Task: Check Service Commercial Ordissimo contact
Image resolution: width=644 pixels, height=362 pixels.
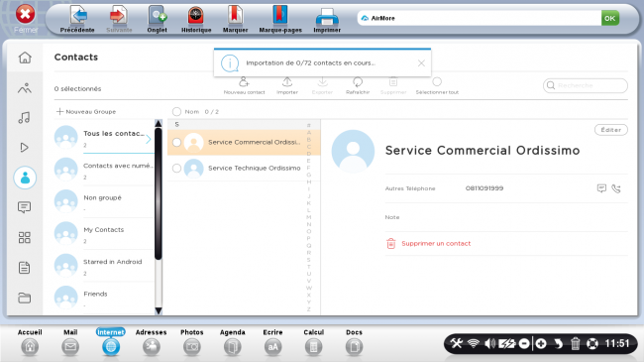Action: click(176, 143)
